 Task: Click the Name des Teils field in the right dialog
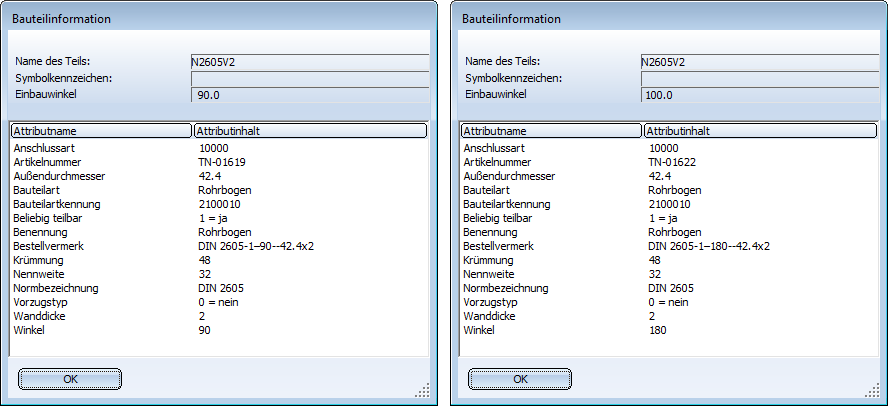click(759, 61)
